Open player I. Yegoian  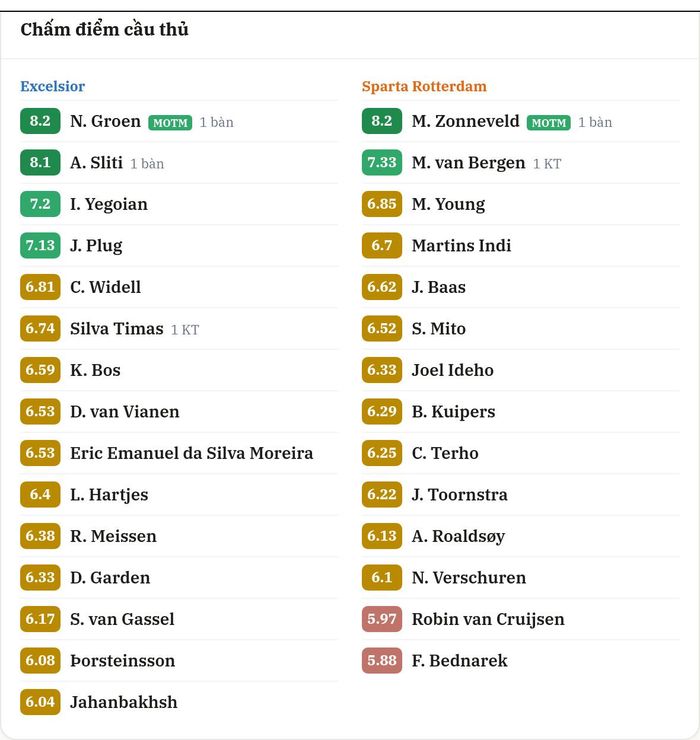tap(109, 204)
